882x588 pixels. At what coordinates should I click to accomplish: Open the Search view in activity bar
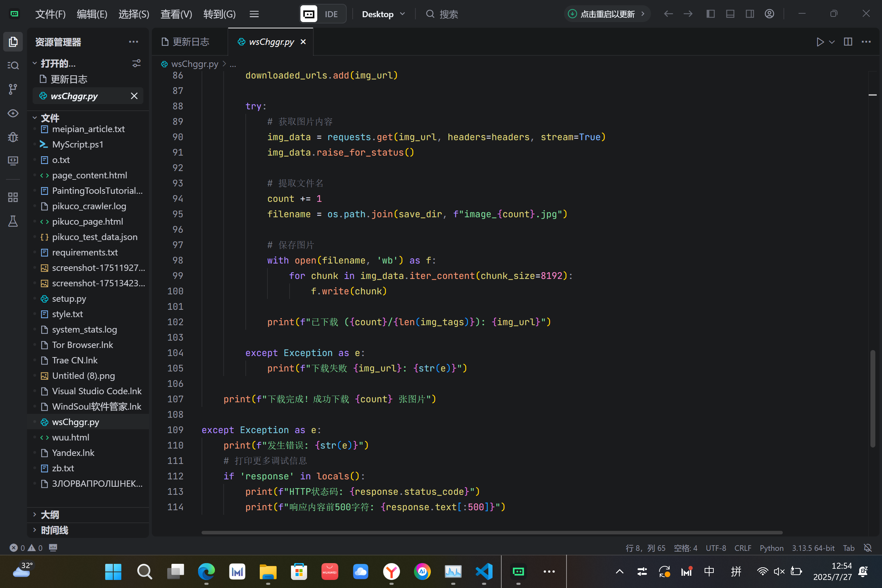pos(13,65)
